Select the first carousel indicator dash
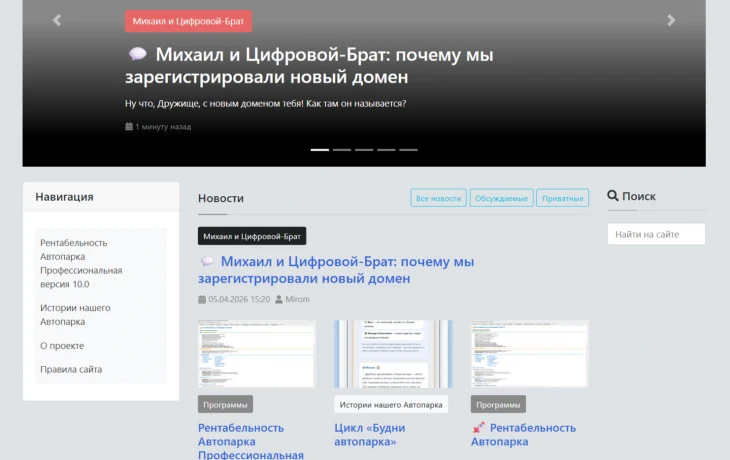730x460 pixels. pos(320,150)
